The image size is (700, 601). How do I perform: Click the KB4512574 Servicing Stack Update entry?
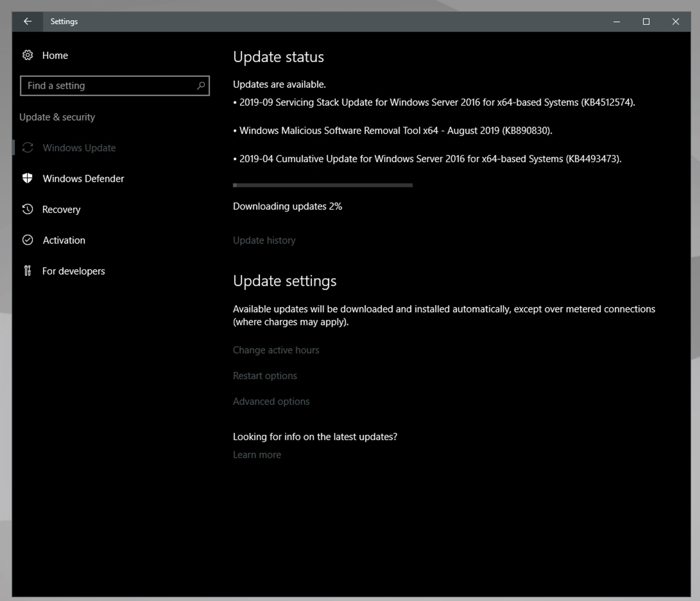point(434,102)
